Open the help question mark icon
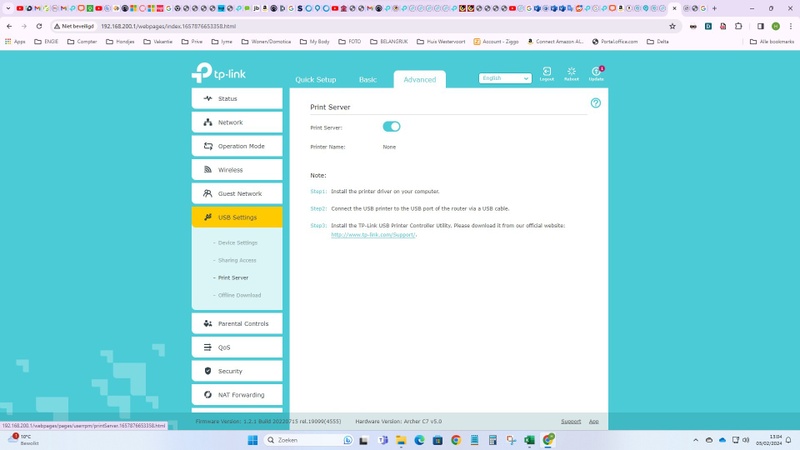The height and width of the screenshot is (450, 800). pyautogui.click(x=595, y=103)
